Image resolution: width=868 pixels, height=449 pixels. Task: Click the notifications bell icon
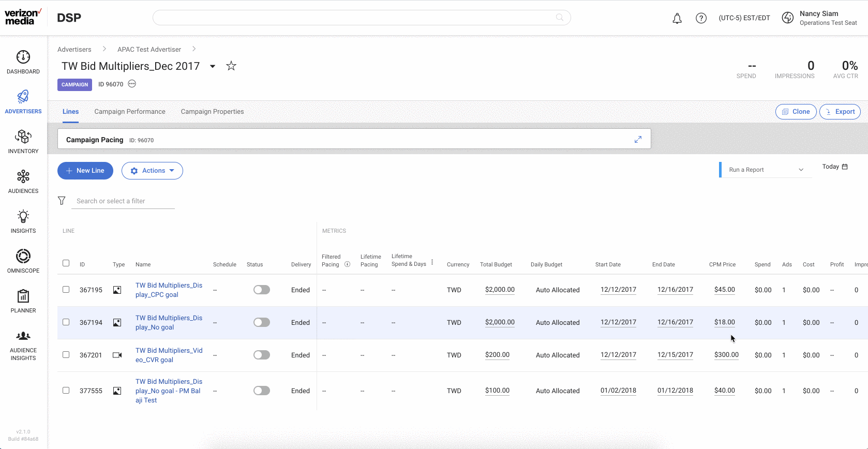(677, 18)
